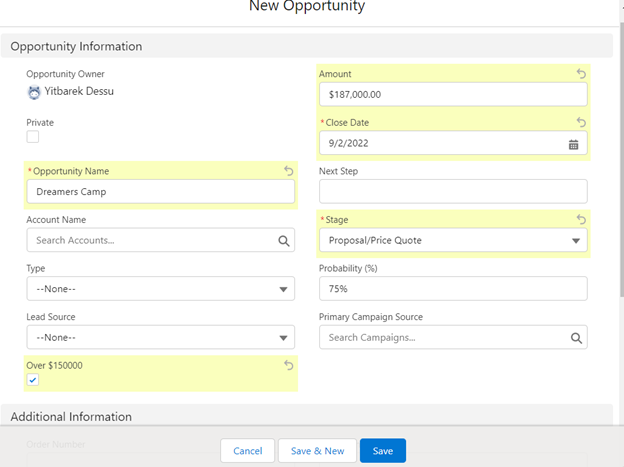The width and height of the screenshot is (624, 467).
Task: Save the opportunity
Action: pyautogui.click(x=383, y=451)
